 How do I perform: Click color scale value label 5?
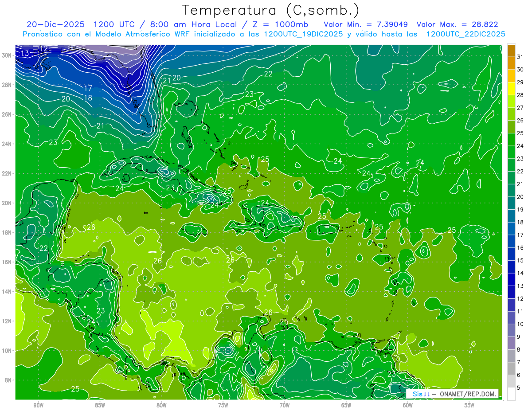tap(518, 388)
